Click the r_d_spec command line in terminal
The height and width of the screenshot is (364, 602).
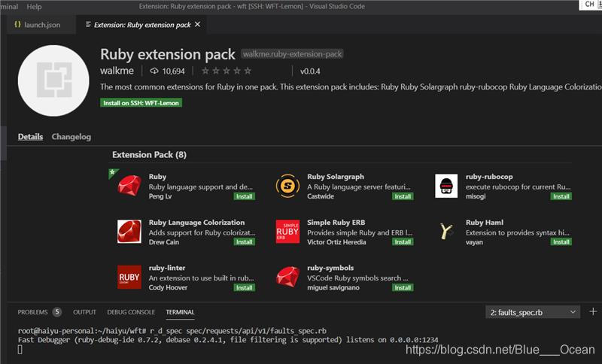pos(172,331)
